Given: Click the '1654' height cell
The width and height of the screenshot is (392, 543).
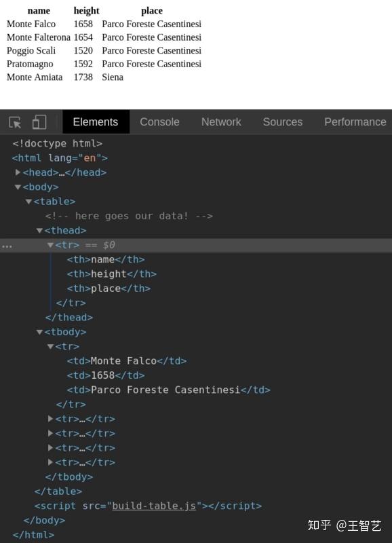Looking at the screenshot, I should pos(83,37).
